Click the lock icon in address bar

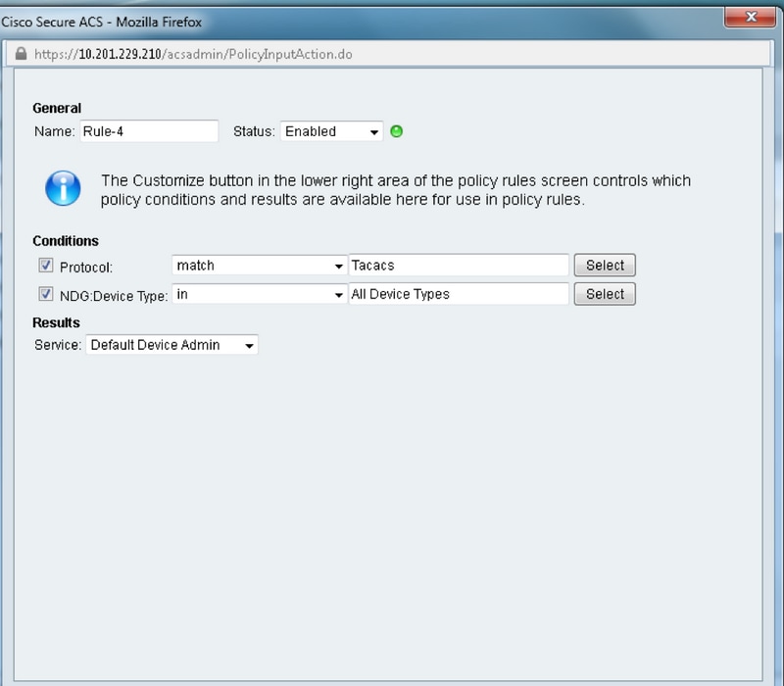click(x=21, y=54)
